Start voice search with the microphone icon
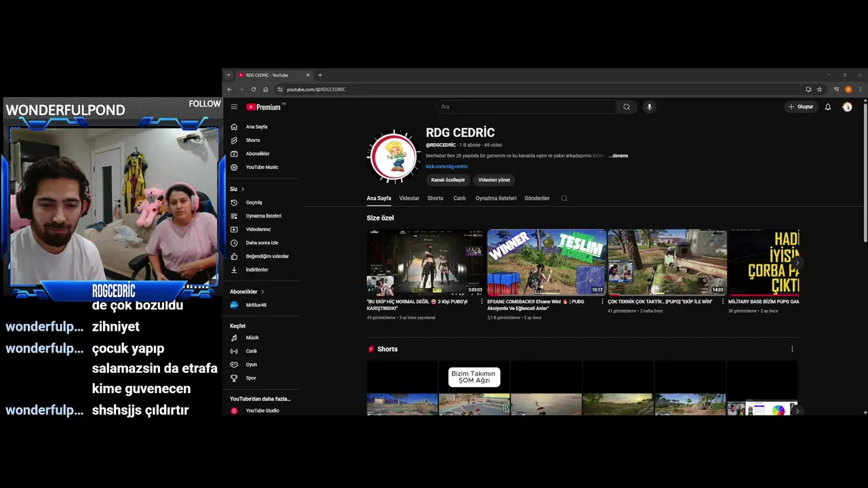The image size is (868, 488). pyautogui.click(x=650, y=106)
